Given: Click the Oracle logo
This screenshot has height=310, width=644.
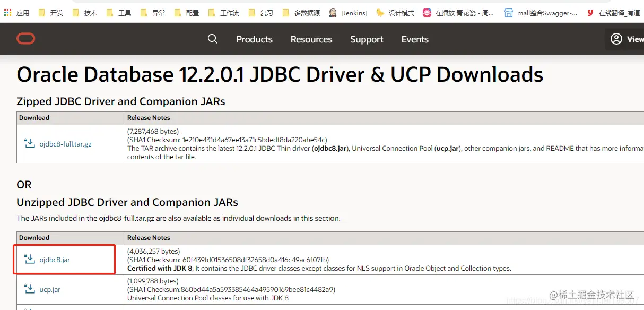Looking at the screenshot, I should [25, 39].
